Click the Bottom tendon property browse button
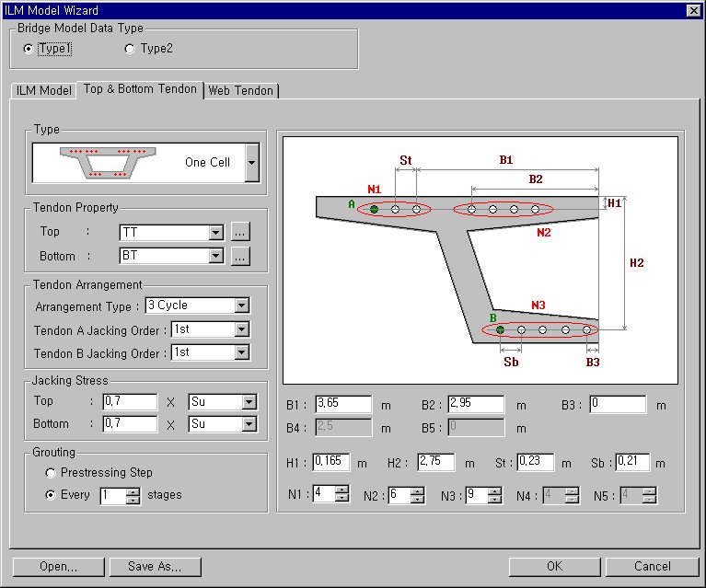706x588 pixels. pyautogui.click(x=239, y=256)
